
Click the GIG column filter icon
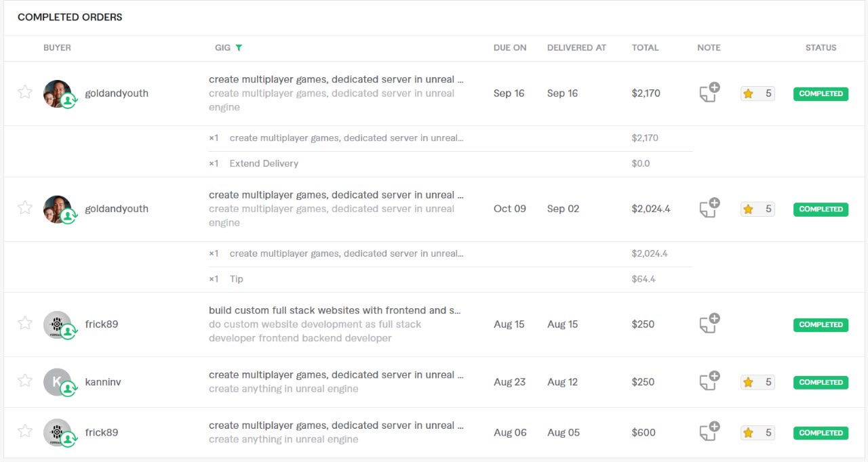coord(239,48)
